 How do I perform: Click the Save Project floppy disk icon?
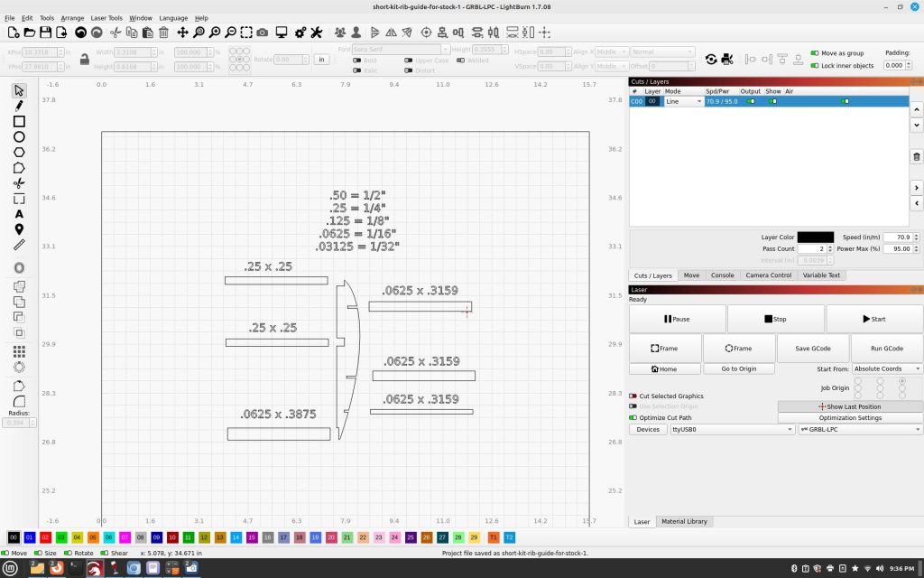[x=45, y=33]
